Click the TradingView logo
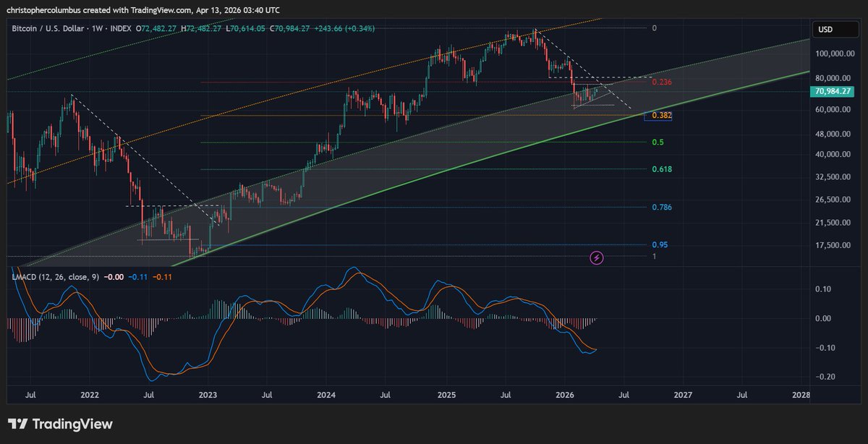Screen dimensions: 868x444 60,424
